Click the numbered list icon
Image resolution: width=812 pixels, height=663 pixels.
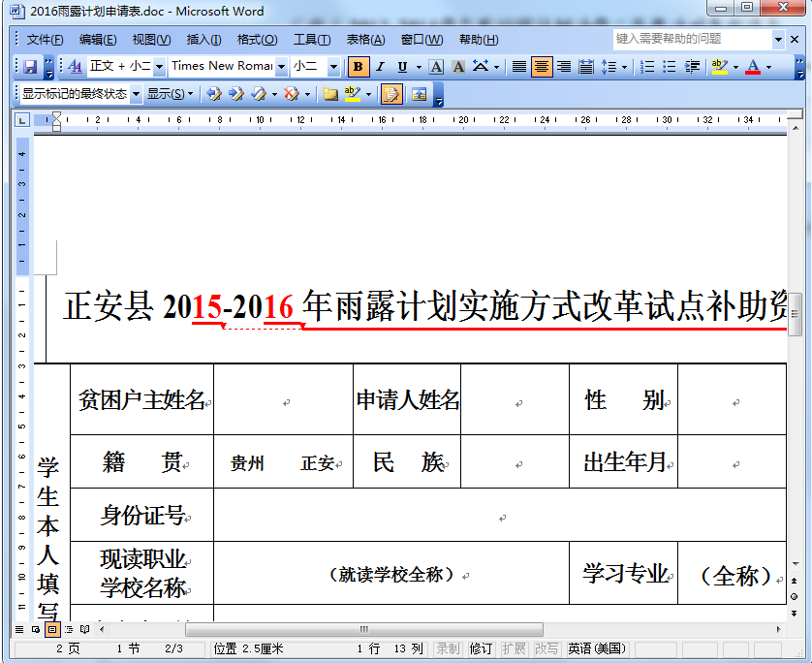click(646, 68)
